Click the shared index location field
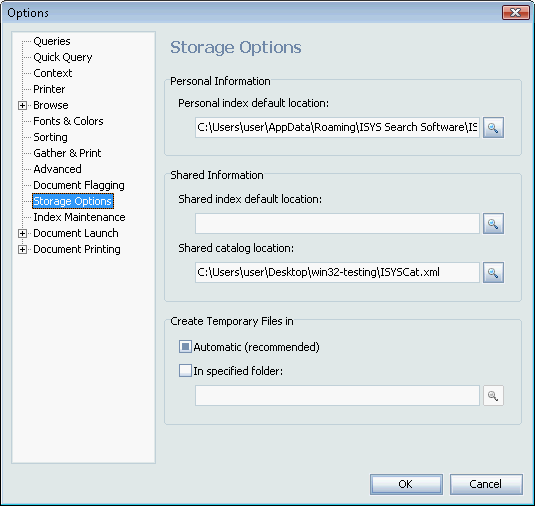Screen dimensions: 535x506 pos(337,223)
